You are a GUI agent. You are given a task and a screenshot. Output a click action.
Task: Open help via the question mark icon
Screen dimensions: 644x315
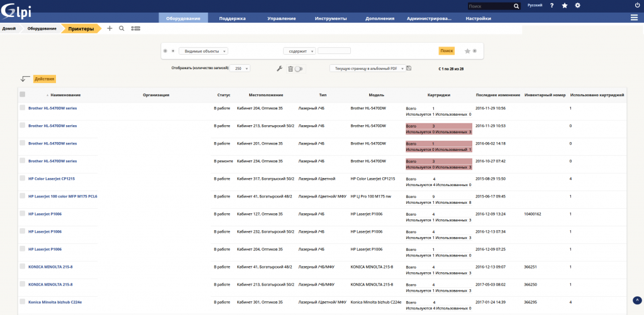[x=552, y=6]
